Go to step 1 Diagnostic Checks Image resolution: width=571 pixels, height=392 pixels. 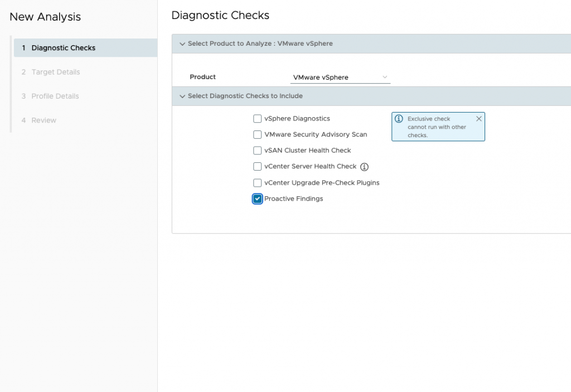pyautogui.click(x=85, y=48)
